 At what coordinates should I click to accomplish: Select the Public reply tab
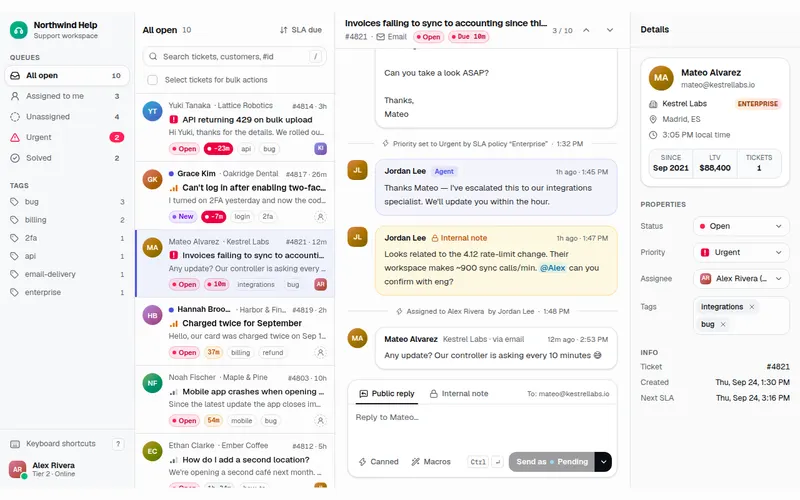[x=387, y=394]
